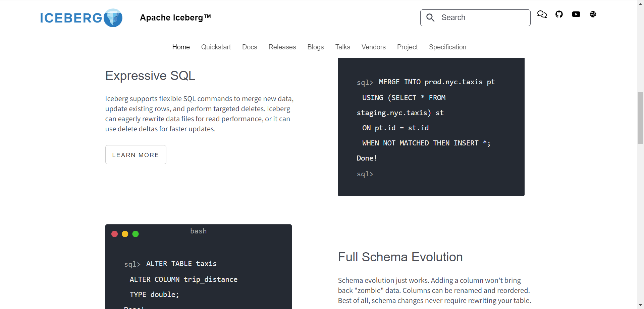Open the Project menu item
The height and width of the screenshot is (309, 644).
tap(407, 47)
